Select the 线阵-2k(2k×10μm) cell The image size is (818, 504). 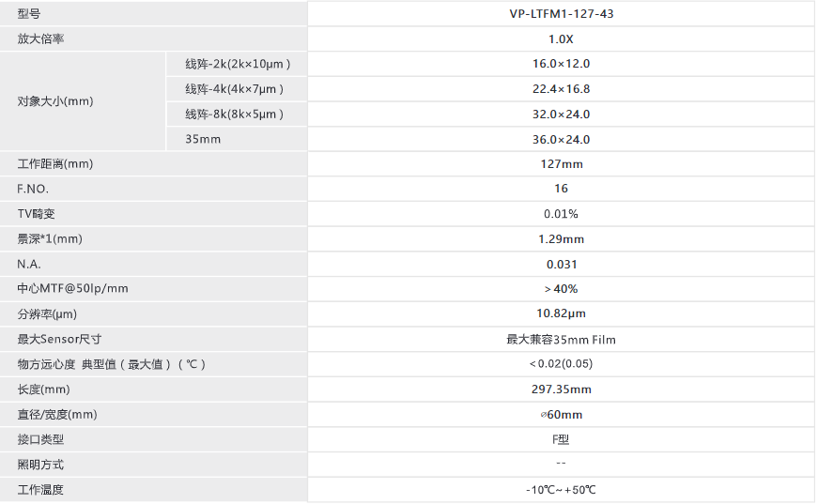(238, 64)
